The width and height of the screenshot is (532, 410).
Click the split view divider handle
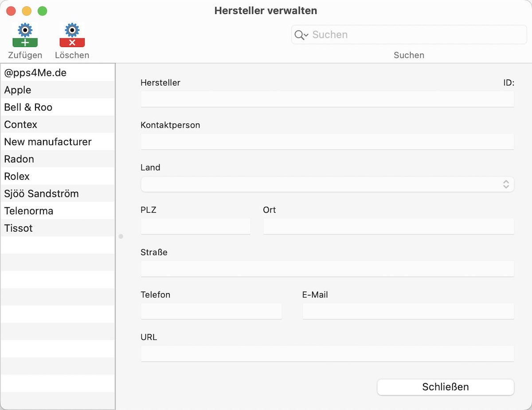pyautogui.click(x=121, y=237)
